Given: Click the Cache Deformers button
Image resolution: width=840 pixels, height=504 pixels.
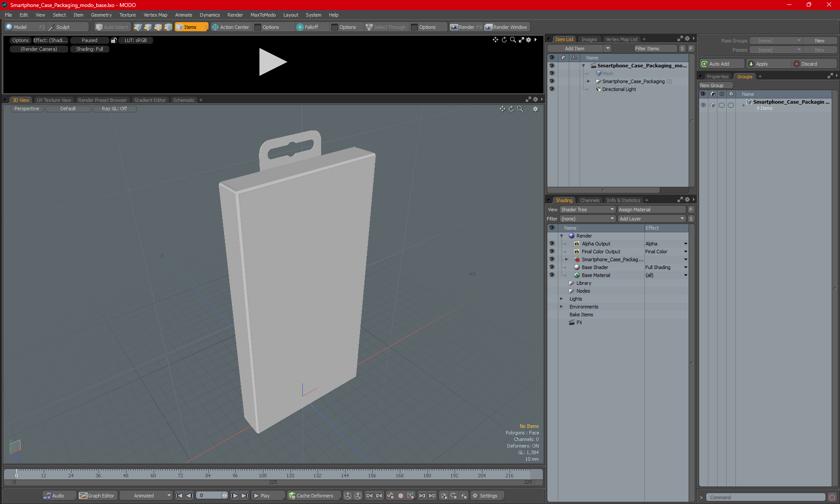Looking at the screenshot, I should tap(311, 496).
